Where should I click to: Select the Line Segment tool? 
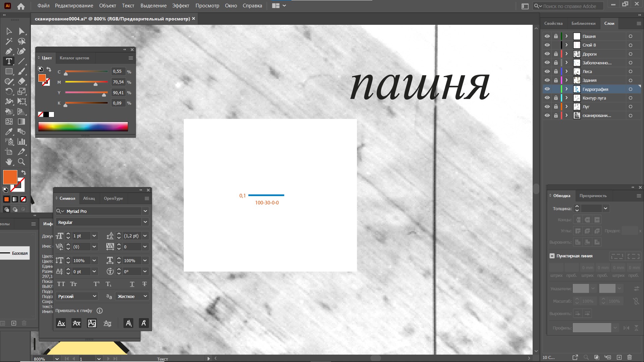pyautogui.click(x=21, y=61)
